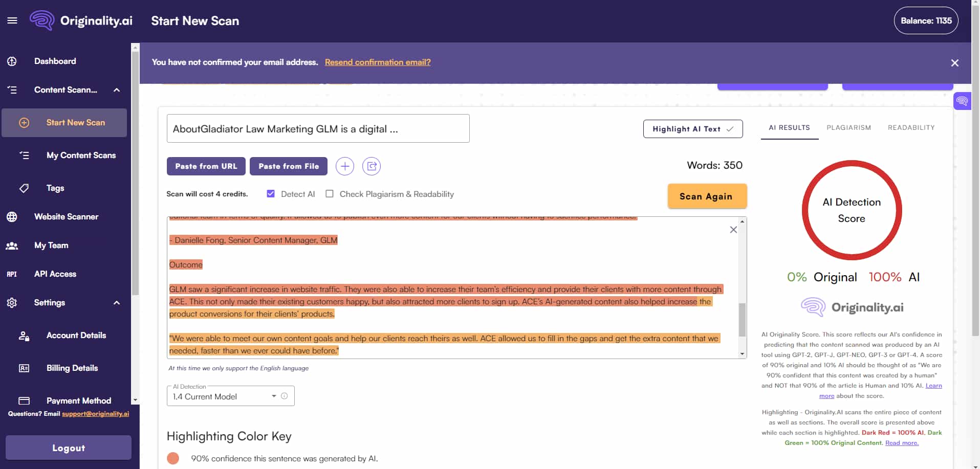Click the Resend confirmation email link

(x=378, y=62)
